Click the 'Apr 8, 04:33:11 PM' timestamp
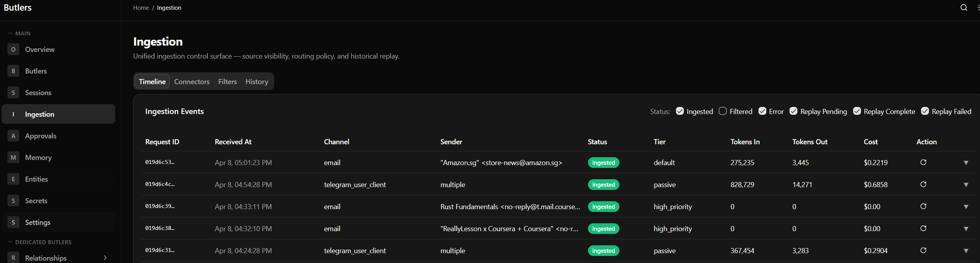 pyautogui.click(x=243, y=206)
